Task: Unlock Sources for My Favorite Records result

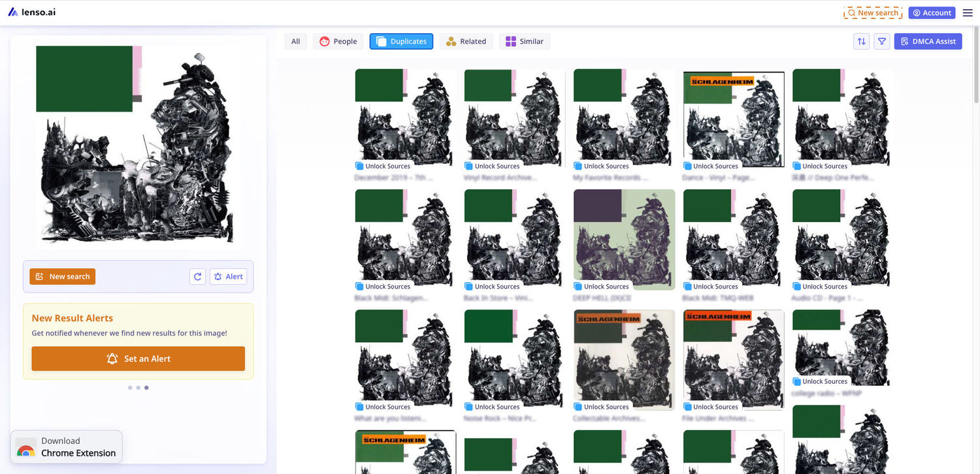Action: point(601,166)
